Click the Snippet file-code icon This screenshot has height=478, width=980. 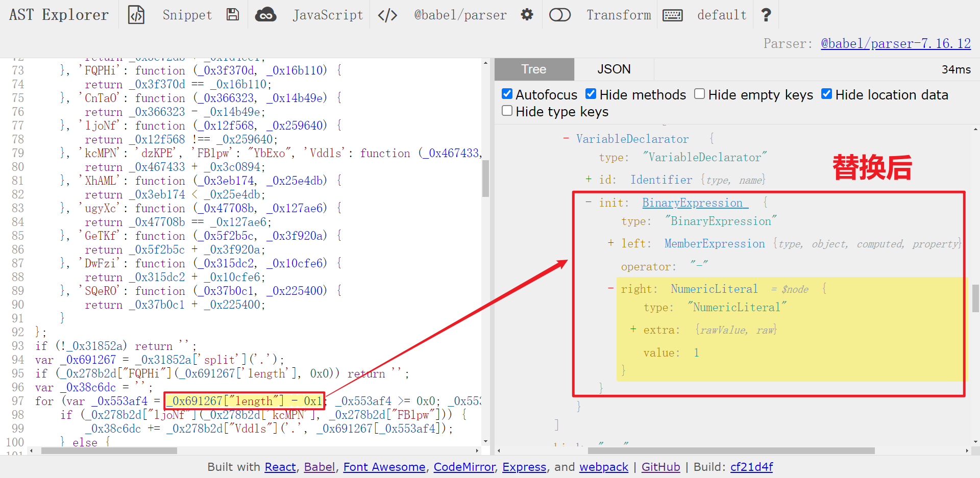(136, 15)
